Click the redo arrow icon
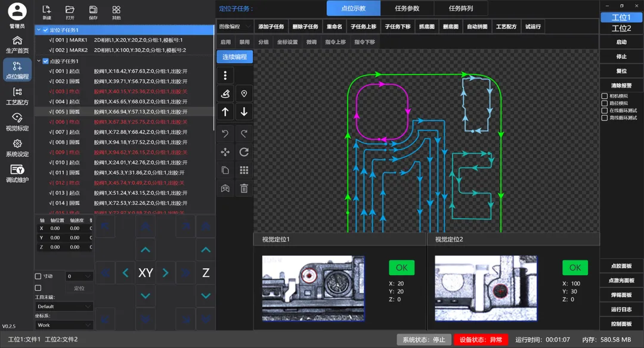Screen dimensions: 644x348 244,133
